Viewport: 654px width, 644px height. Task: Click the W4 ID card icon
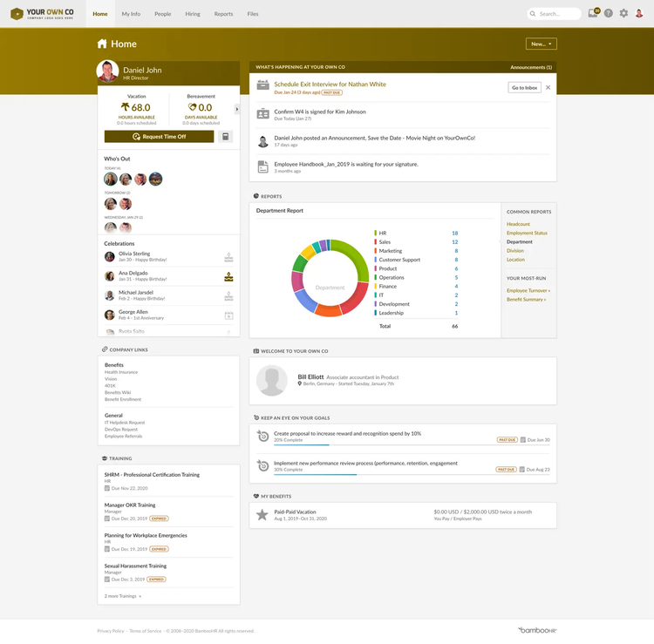pos(262,114)
